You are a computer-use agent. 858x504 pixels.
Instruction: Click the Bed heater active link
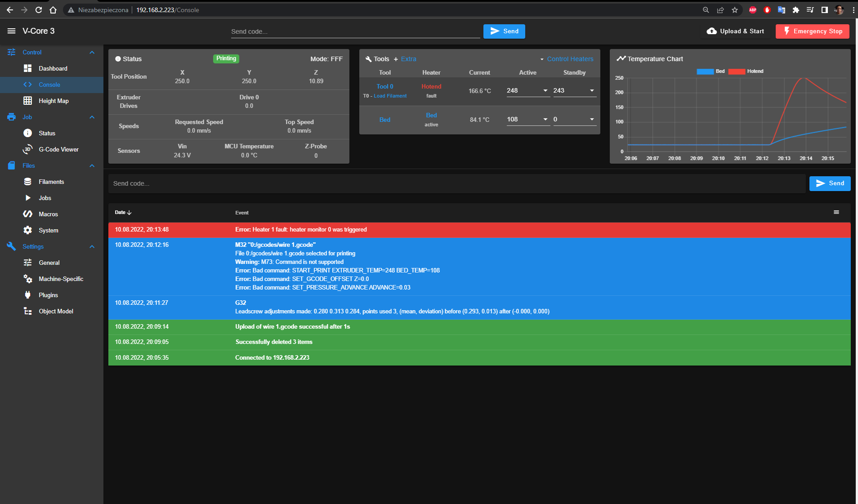(431, 115)
